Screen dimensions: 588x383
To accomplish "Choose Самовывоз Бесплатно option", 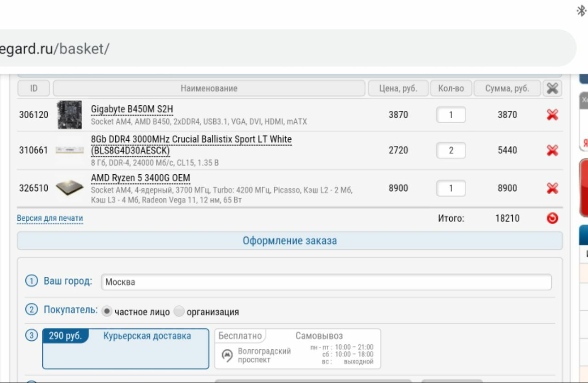I will click(x=298, y=349).
